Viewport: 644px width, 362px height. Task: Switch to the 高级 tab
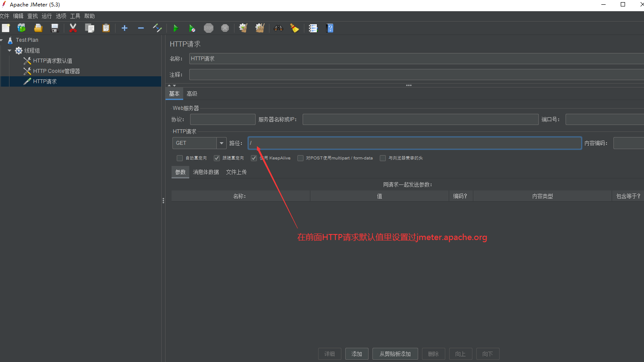(x=192, y=94)
